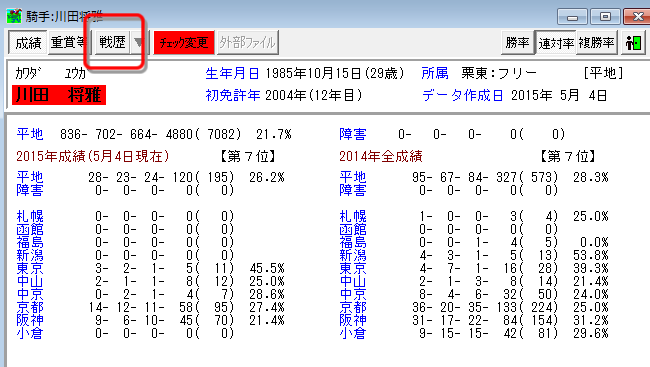The width and height of the screenshot is (650, 367).
Task: Open 2014 福島 results with 0.0%
Action: click(353, 242)
